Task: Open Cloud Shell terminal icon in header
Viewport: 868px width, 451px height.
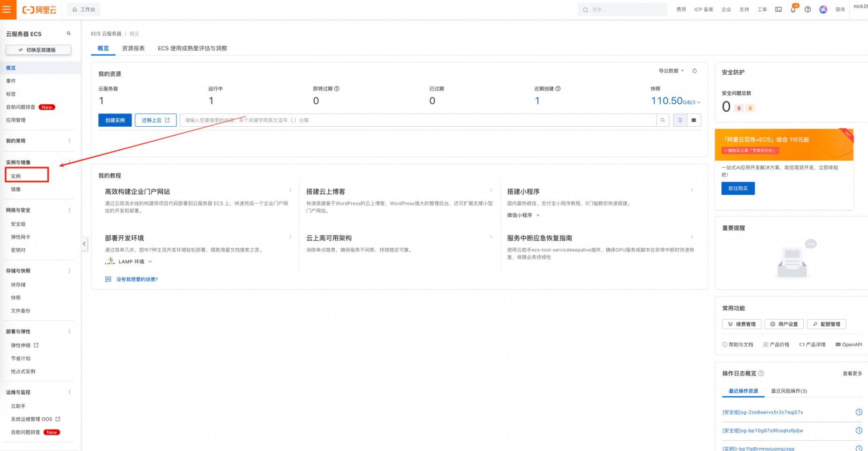Action: coord(778,9)
